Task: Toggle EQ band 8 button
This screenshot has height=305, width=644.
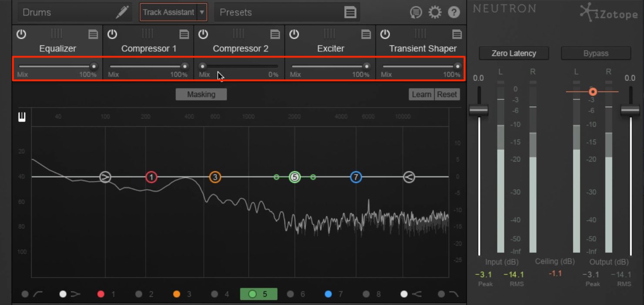Action: click(372, 294)
